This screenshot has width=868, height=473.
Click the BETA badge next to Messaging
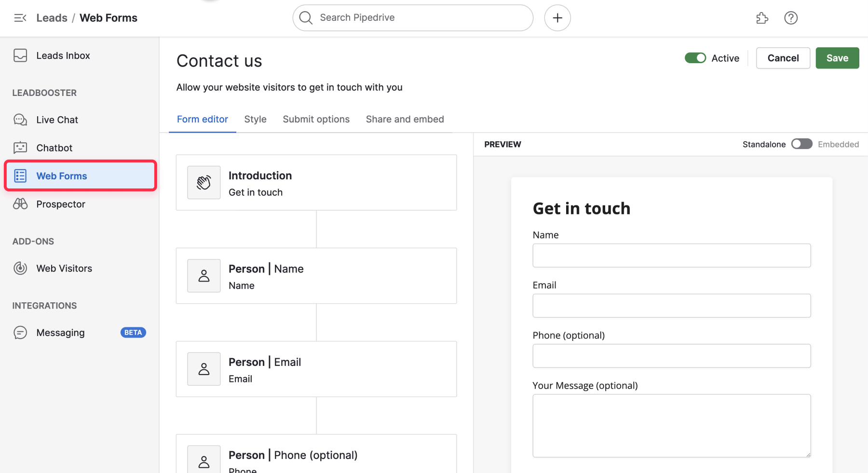click(133, 333)
